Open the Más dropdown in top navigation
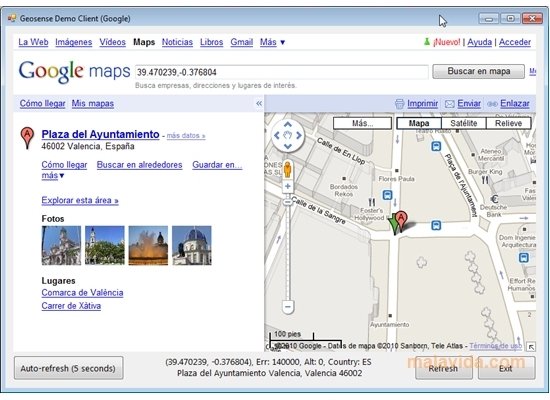Image resolution: width=550 pixels, height=400 pixels. click(x=273, y=42)
